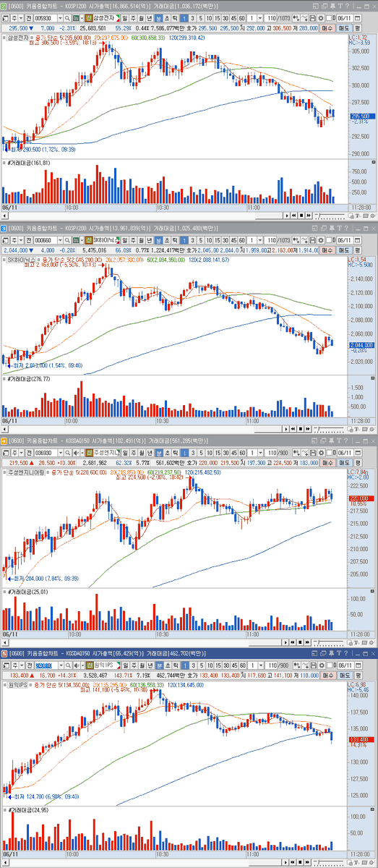Click 매수 buy button in SK하이닉스 chart

[x=327, y=250]
